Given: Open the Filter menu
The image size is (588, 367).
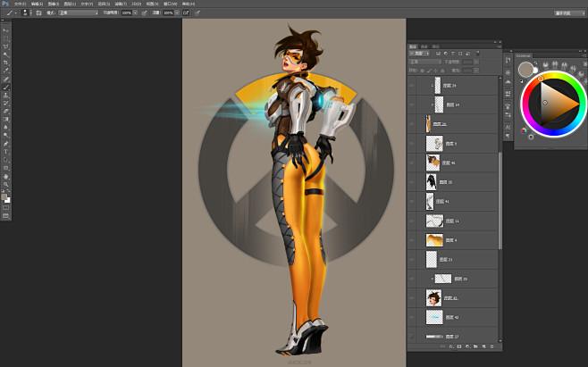Looking at the screenshot, I should pyautogui.click(x=120, y=4).
